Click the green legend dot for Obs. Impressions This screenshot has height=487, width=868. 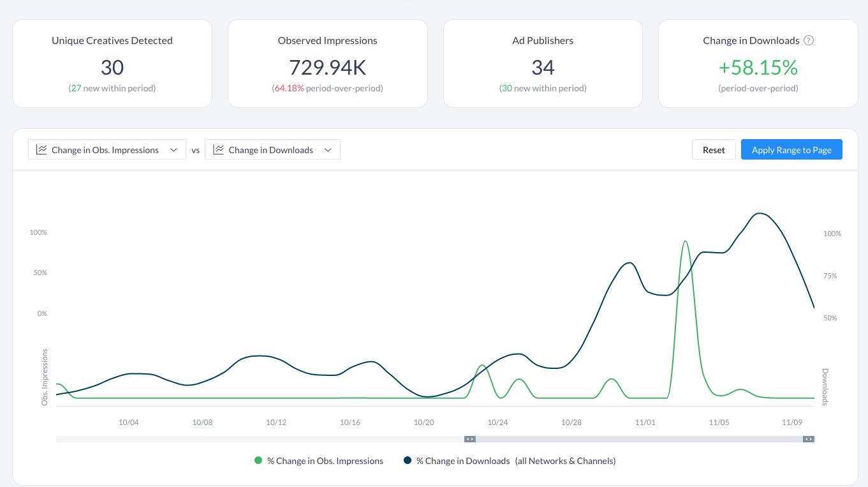[x=258, y=461]
